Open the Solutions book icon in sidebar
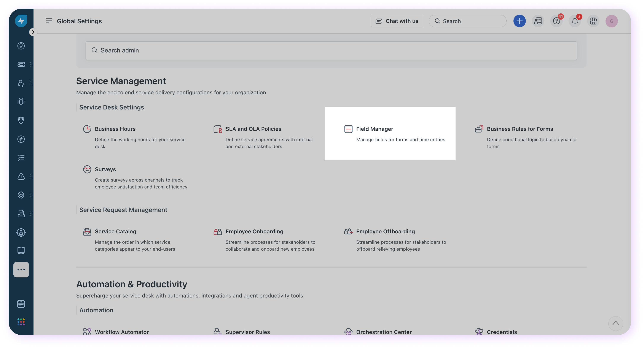Image resolution: width=644 pixels, height=348 pixels. (x=21, y=251)
